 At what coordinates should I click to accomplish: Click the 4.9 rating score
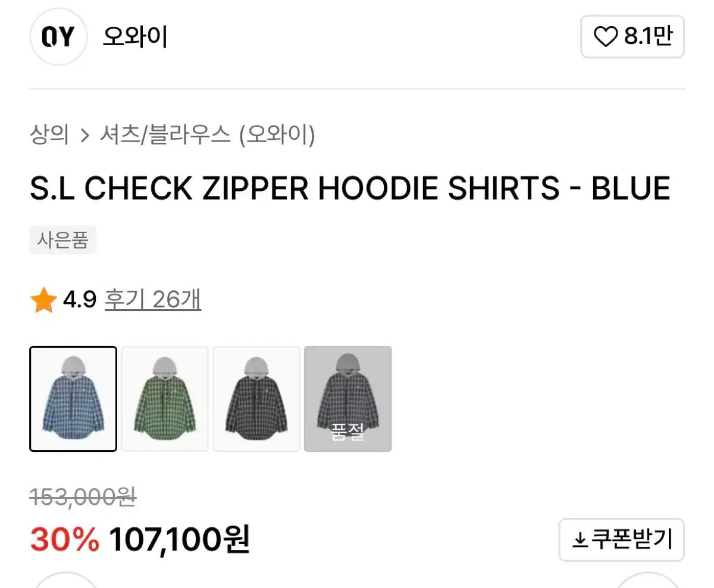click(x=79, y=301)
